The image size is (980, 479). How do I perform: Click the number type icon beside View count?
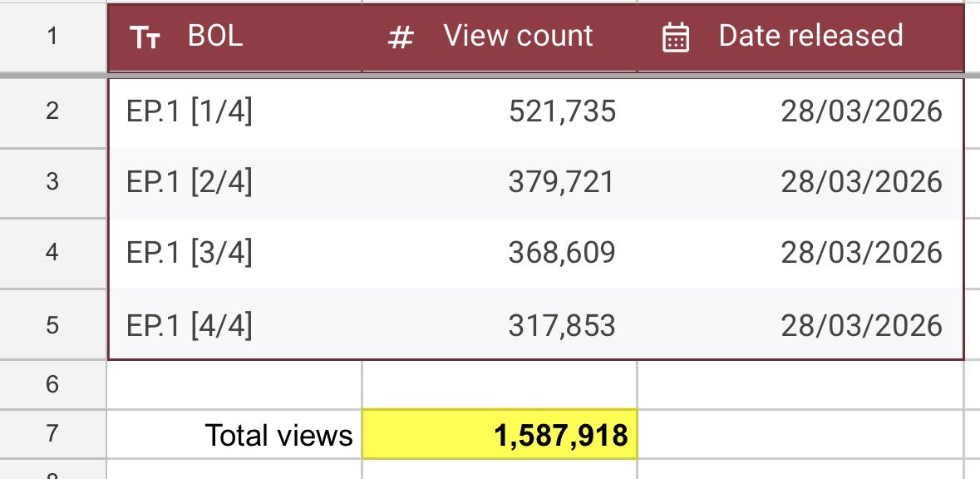[401, 38]
